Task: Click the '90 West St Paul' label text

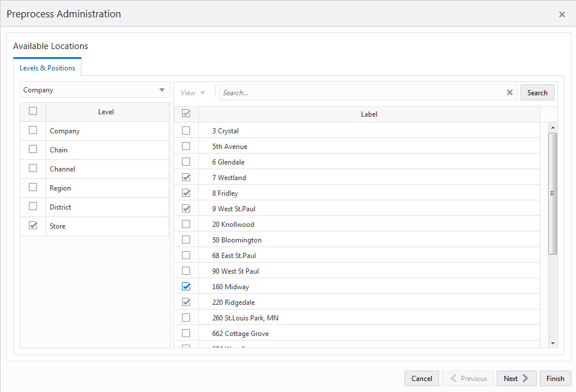Action: point(235,271)
